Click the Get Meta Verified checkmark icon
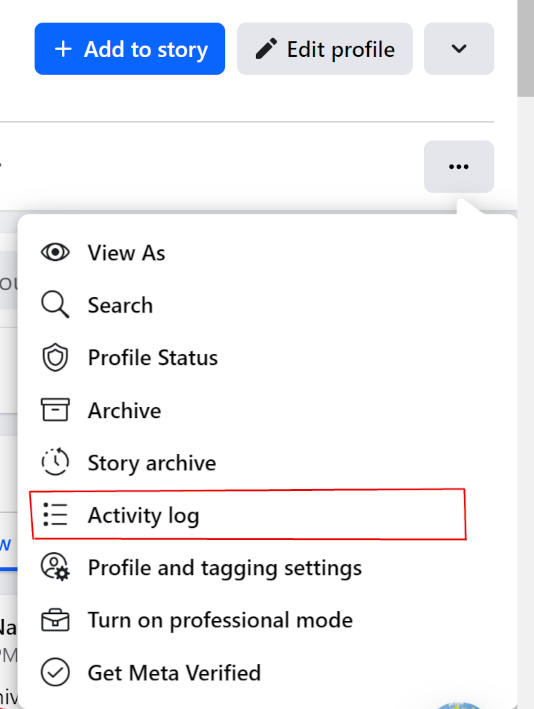Viewport: 534px width, 709px height. (x=55, y=672)
